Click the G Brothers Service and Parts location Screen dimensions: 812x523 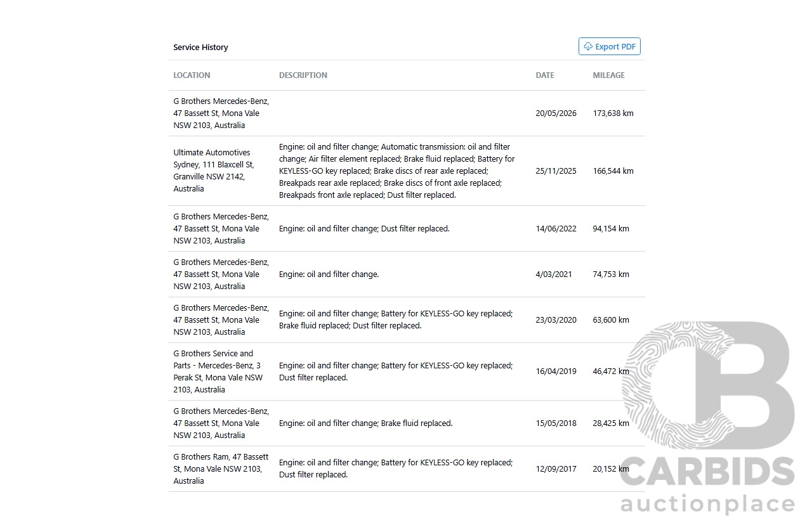(x=218, y=371)
